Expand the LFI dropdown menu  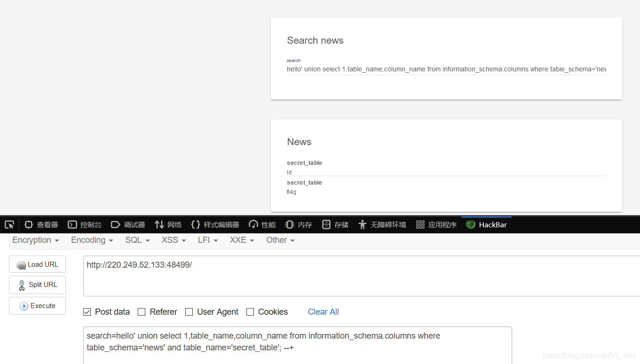tap(208, 240)
